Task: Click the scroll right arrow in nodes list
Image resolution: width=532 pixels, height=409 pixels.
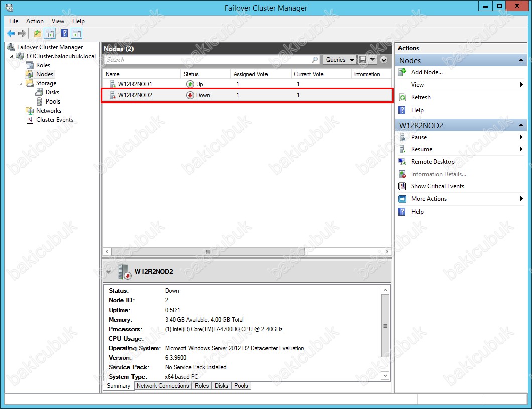Action: click(387, 252)
